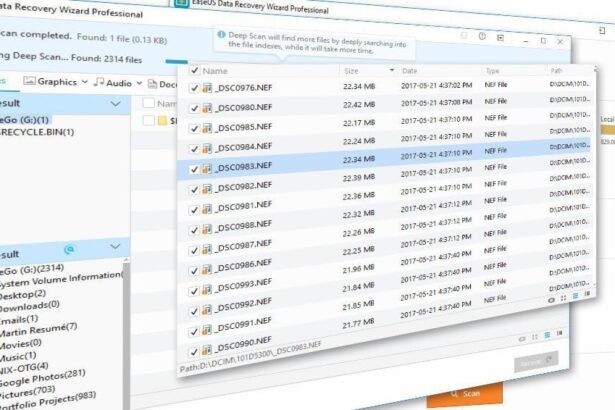Click the help info icon in the title bar

482,36
